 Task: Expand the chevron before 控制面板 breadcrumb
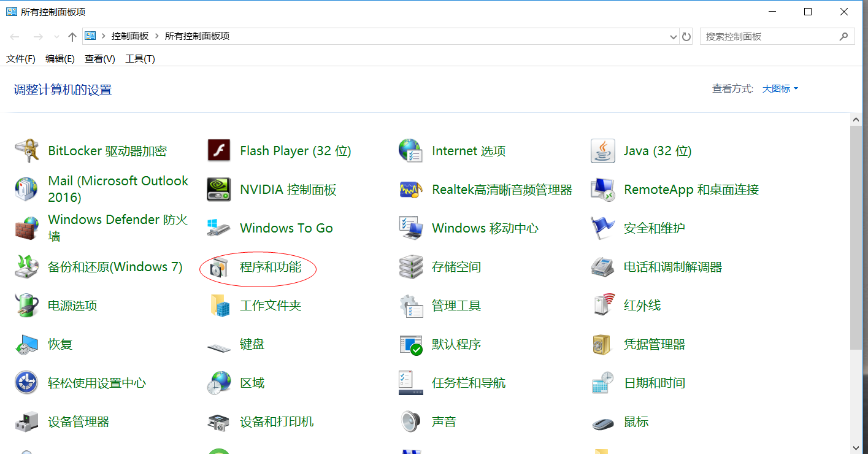coord(104,36)
